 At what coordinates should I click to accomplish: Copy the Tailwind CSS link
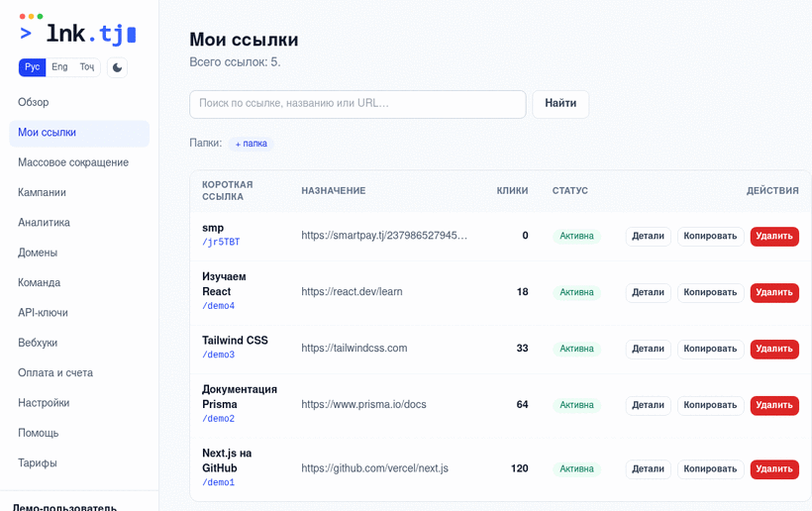(710, 349)
